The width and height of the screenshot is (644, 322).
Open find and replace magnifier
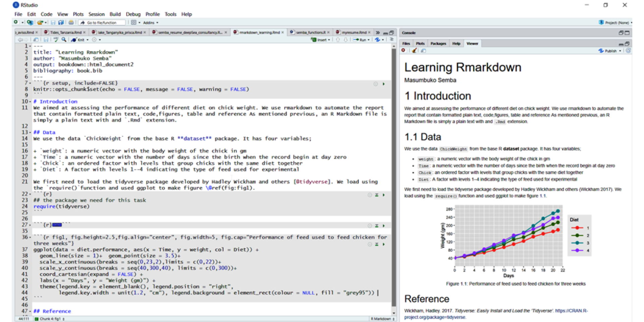coord(64,40)
